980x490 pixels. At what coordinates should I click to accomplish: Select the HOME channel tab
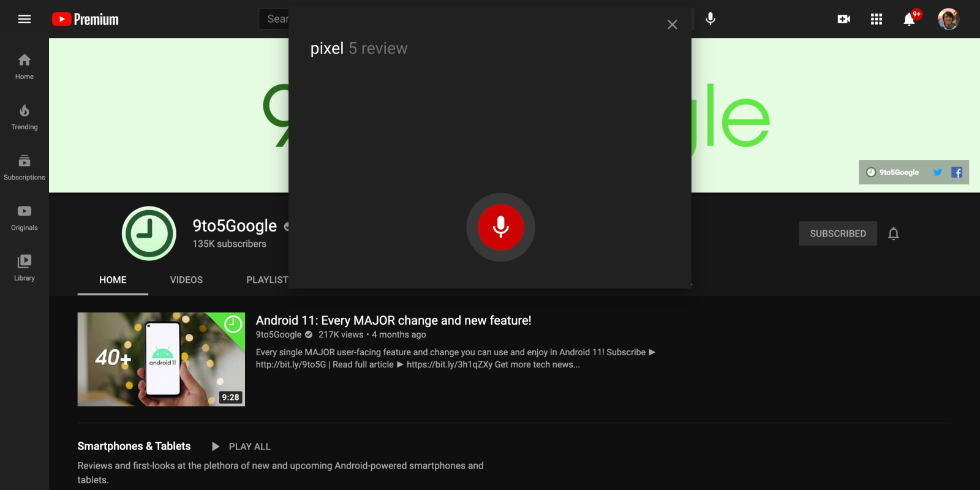point(113,280)
